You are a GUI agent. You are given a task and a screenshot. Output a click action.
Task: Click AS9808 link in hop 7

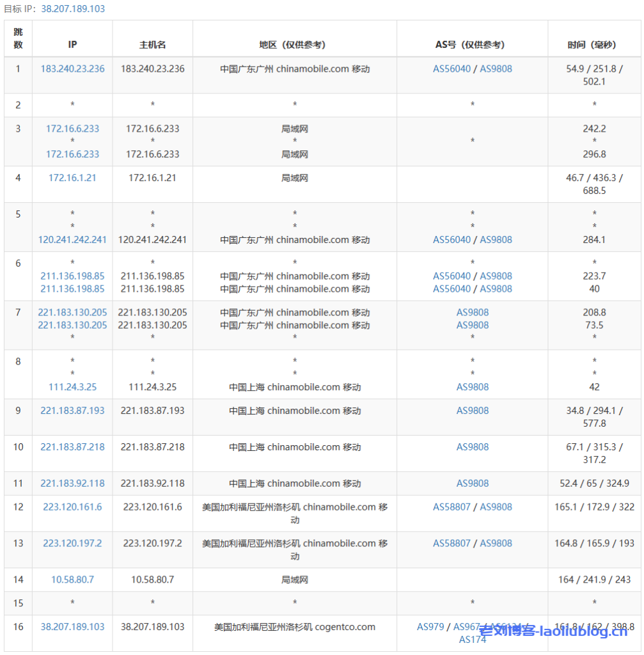[471, 312]
